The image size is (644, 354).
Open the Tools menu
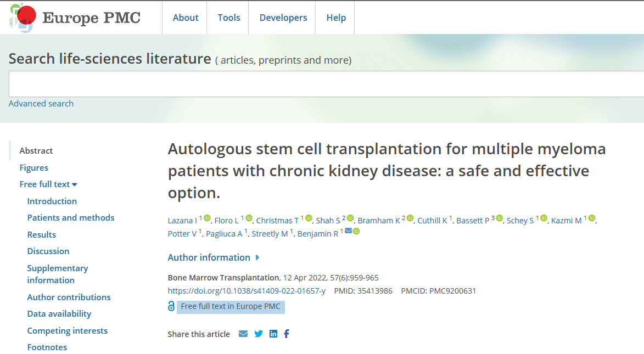[x=228, y=18]
